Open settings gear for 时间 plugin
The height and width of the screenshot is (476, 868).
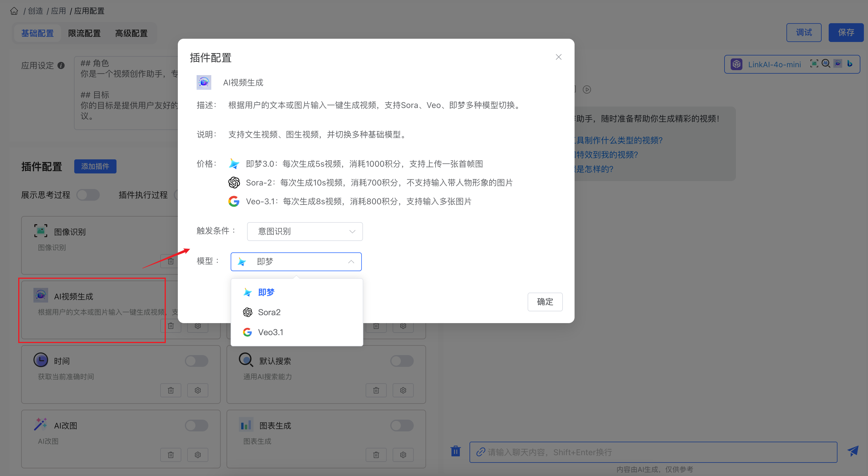pyautogui.click(x=197, y=390)
